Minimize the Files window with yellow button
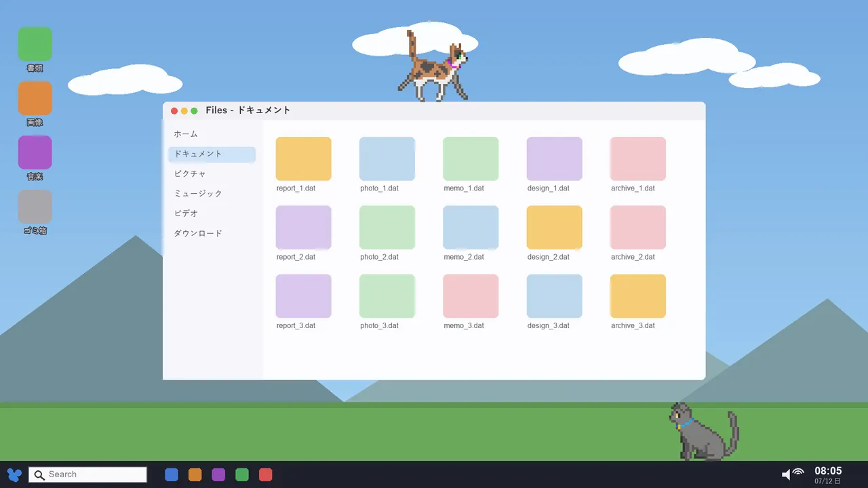Image resolution: width=868 pixels, height=488 pixels. [x=184, y=111]
